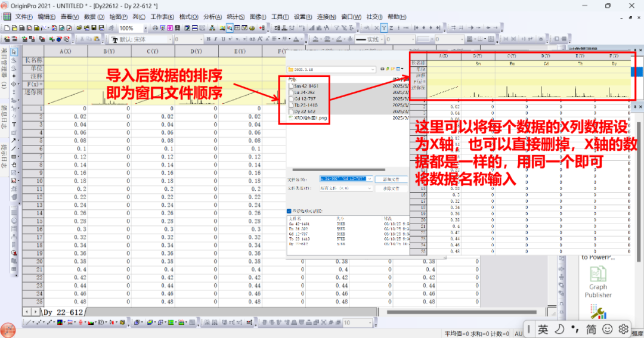Click the Line+Symbol plot icon in bottom toolbar

49,323
